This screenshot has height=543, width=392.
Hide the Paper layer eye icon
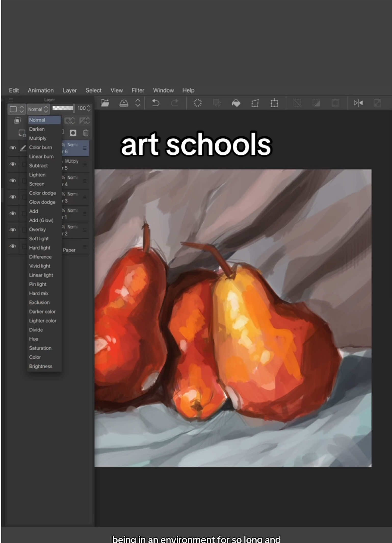point(13,246)
